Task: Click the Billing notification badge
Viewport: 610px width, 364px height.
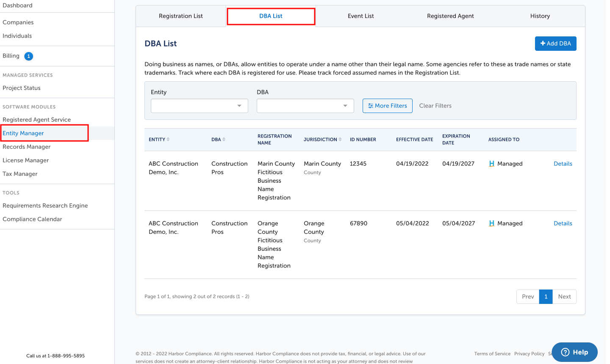Action: 29,56
